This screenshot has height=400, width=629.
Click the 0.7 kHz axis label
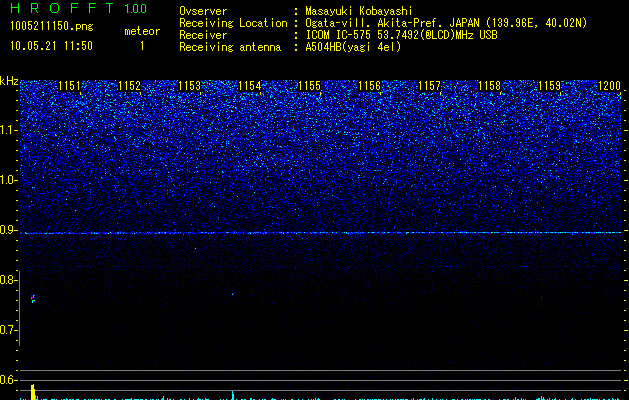click(8, 330)
